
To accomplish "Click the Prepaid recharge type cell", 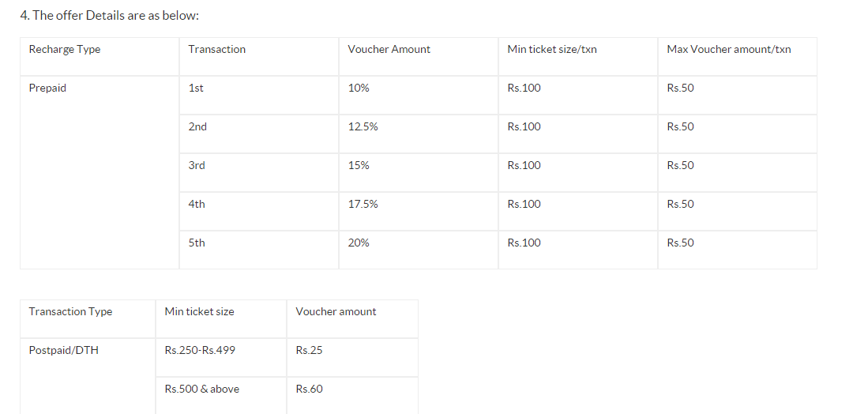I will pyautogui.click(x=47, y=88).
